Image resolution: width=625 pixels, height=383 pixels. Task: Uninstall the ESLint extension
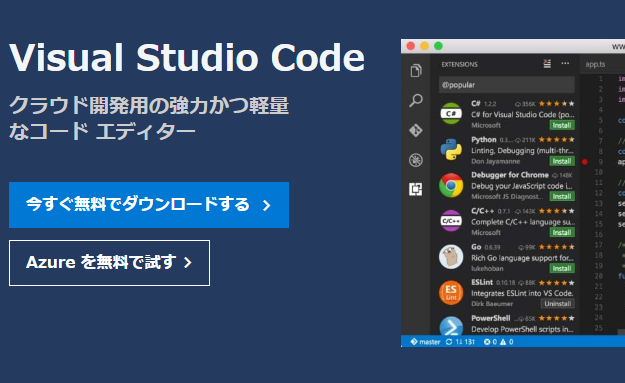558,304
